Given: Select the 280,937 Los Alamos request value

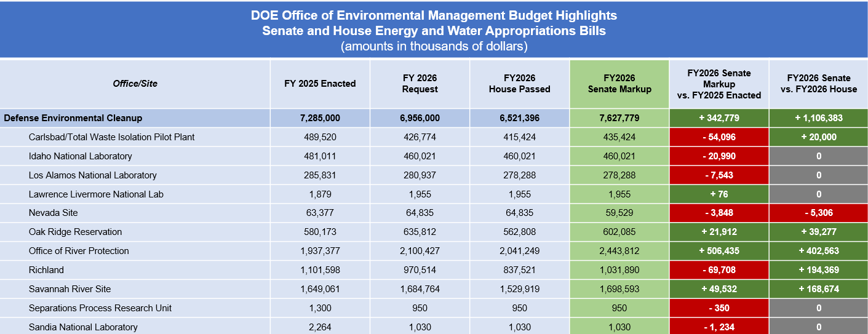Looking at the screenshot, I should (x=420, y=175).
